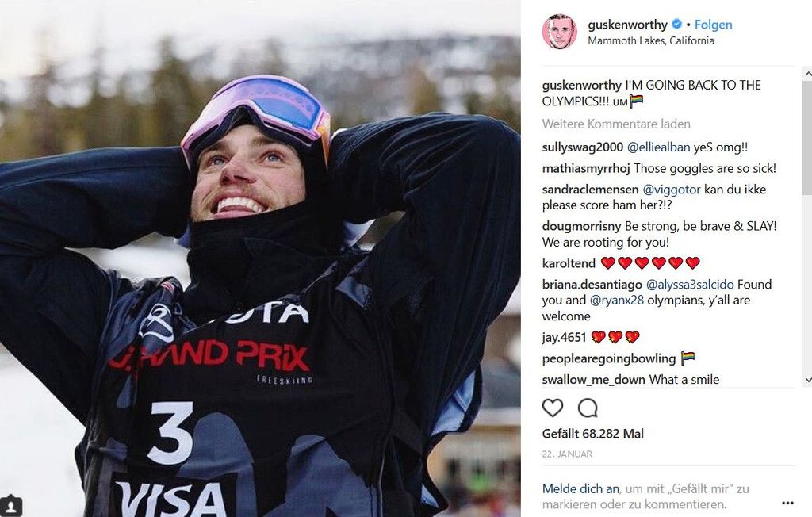Viewport: 812px width, 517px height.
Task: Click the comment speech bubble icon
Action: click(x=588, y=408)
